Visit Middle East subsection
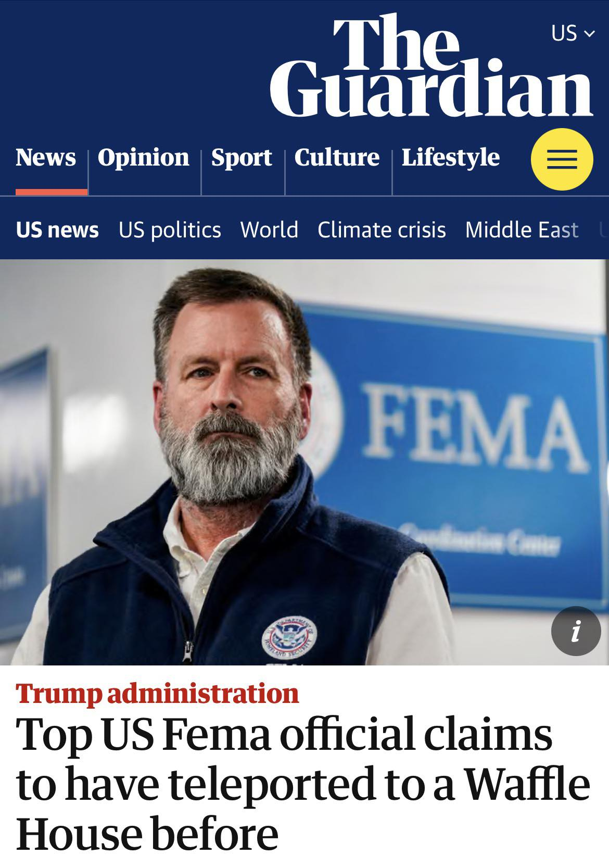609x868 pixels. point(522,230)
